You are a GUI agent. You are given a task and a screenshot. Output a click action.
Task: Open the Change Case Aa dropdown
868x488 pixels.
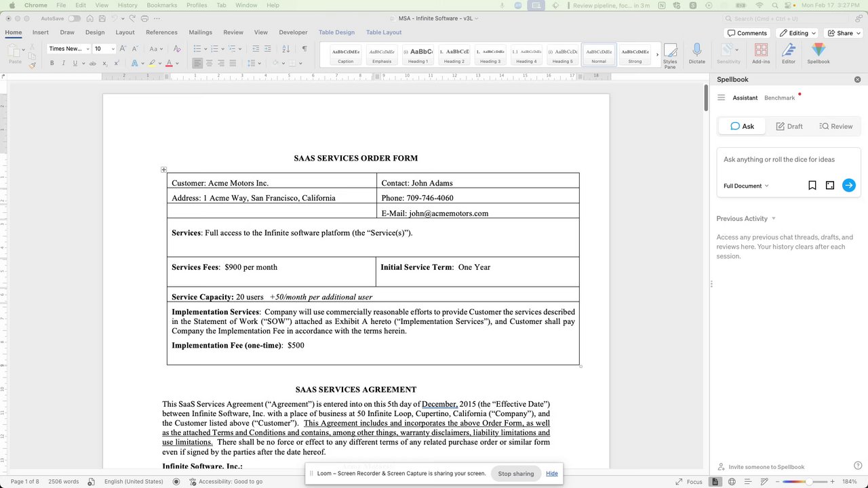157,49
